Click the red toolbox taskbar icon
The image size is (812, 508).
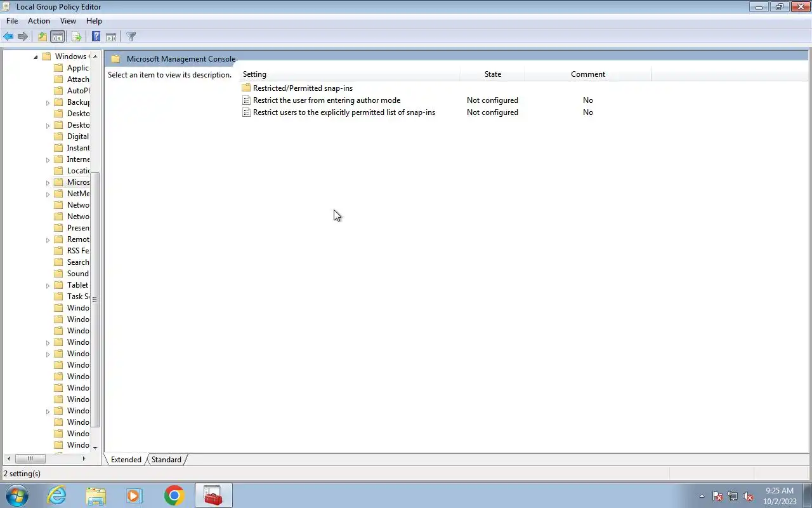pos(213,496)
